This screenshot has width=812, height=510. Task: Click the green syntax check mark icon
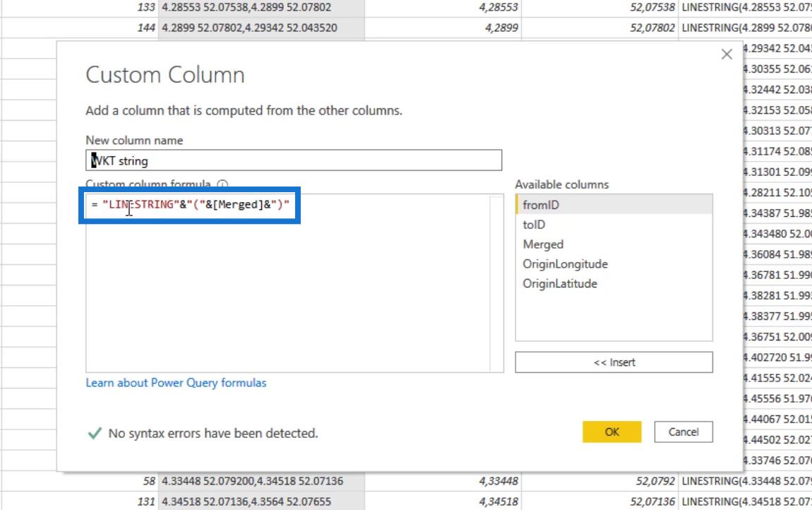tap(94, 433)
